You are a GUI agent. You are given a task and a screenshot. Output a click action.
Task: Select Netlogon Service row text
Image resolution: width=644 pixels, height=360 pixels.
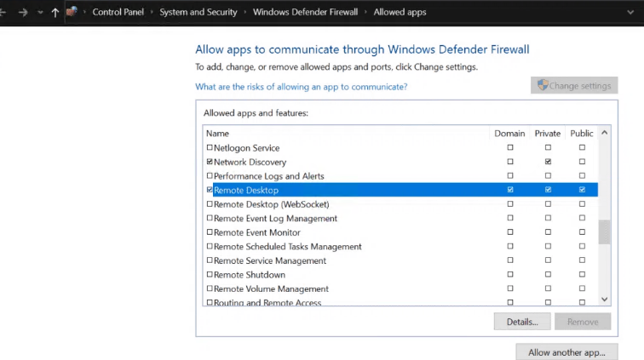coord(246,148)
